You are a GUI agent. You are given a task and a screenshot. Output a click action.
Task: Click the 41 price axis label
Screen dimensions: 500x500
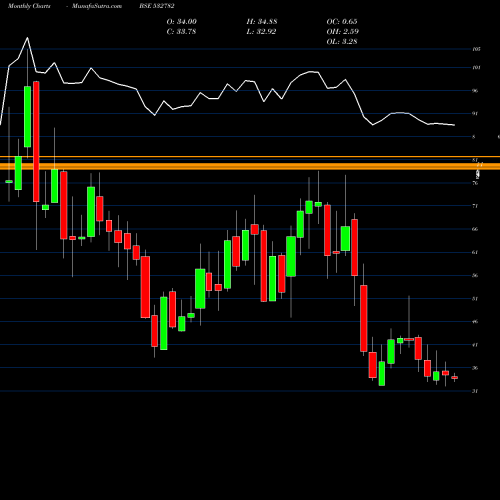pyautogui.click(x=475, y=345)
